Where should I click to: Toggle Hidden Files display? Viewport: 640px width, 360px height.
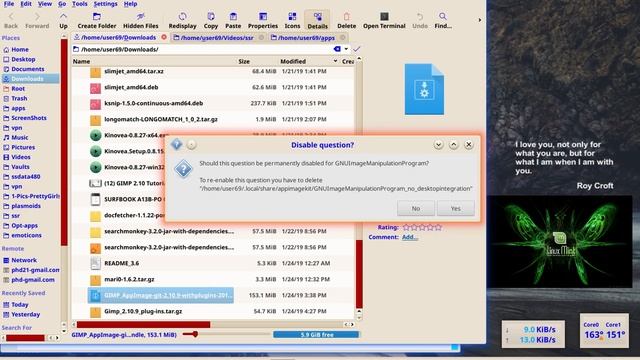coord(140,20)
